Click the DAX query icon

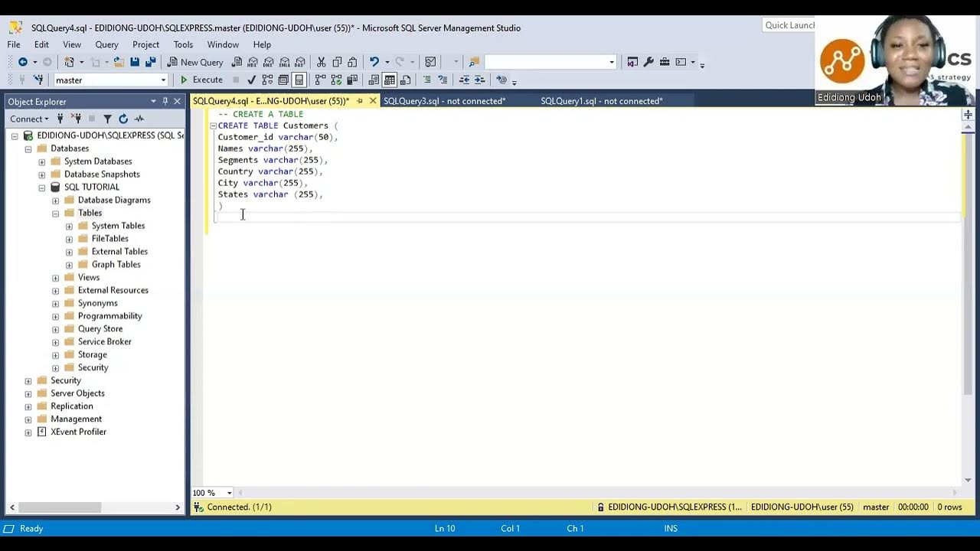(x=300, y=62)
